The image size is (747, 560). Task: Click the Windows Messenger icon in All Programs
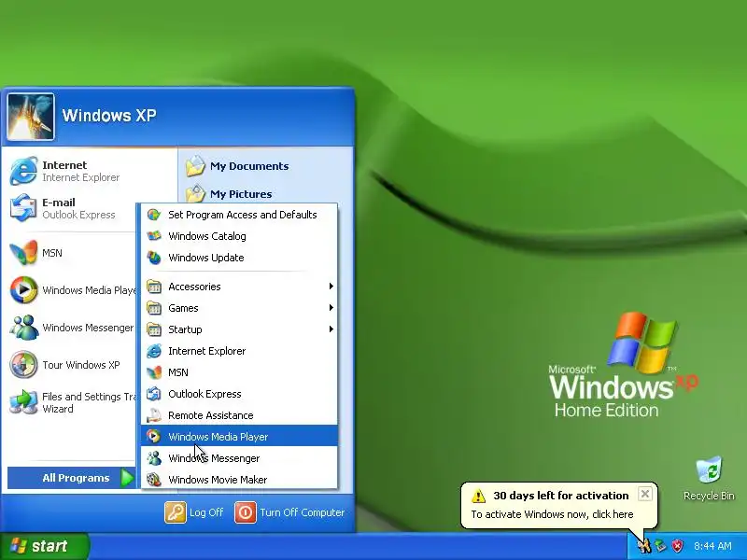click(153, 458)
